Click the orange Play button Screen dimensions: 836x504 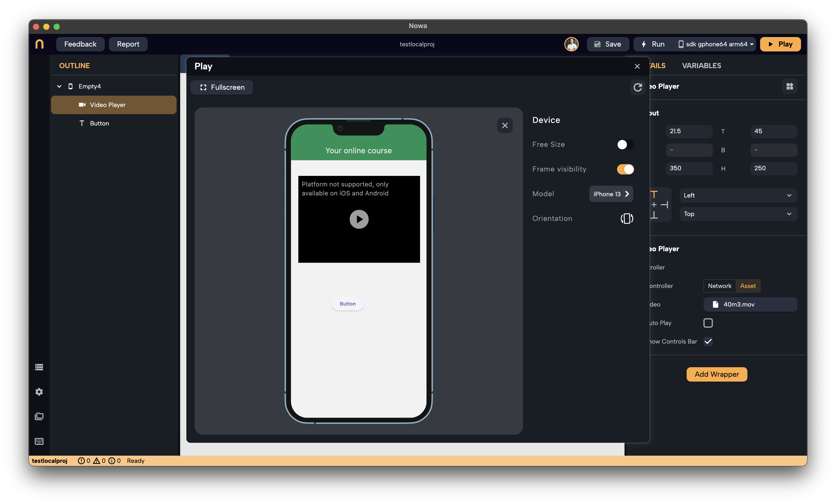point(780,44)
